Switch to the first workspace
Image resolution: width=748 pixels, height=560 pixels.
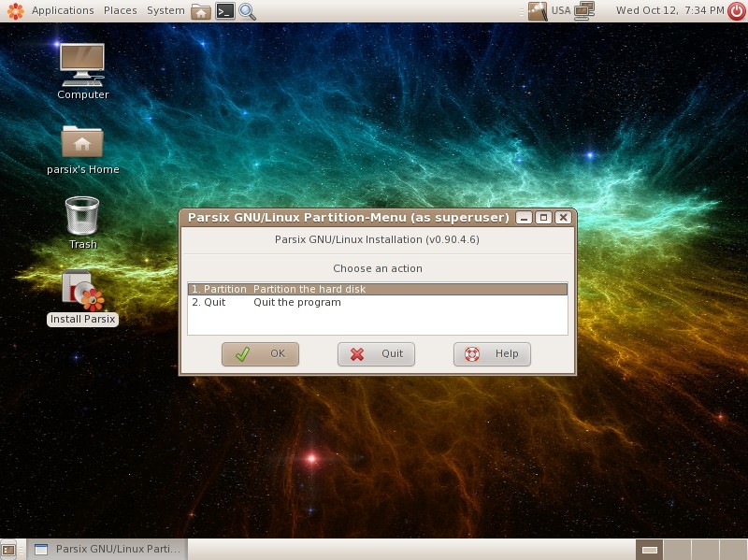point(649,550)
